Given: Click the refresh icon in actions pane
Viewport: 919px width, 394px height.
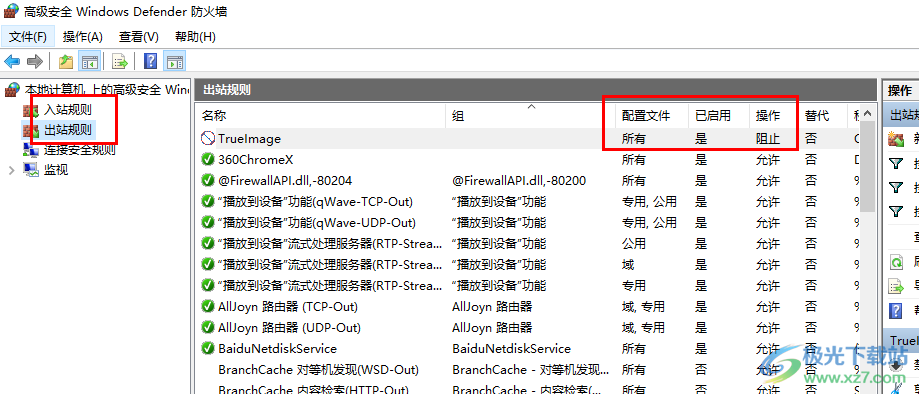Looking at the screenshot, I should pos(896,261).
